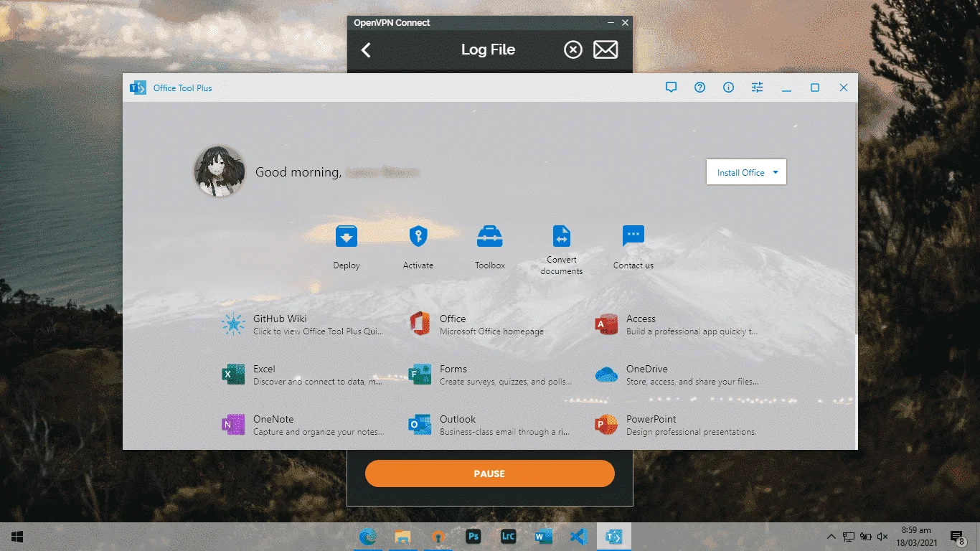980x551 pixels.
Task: Open Photoshop from the taskbar
Action: [473, 537]
